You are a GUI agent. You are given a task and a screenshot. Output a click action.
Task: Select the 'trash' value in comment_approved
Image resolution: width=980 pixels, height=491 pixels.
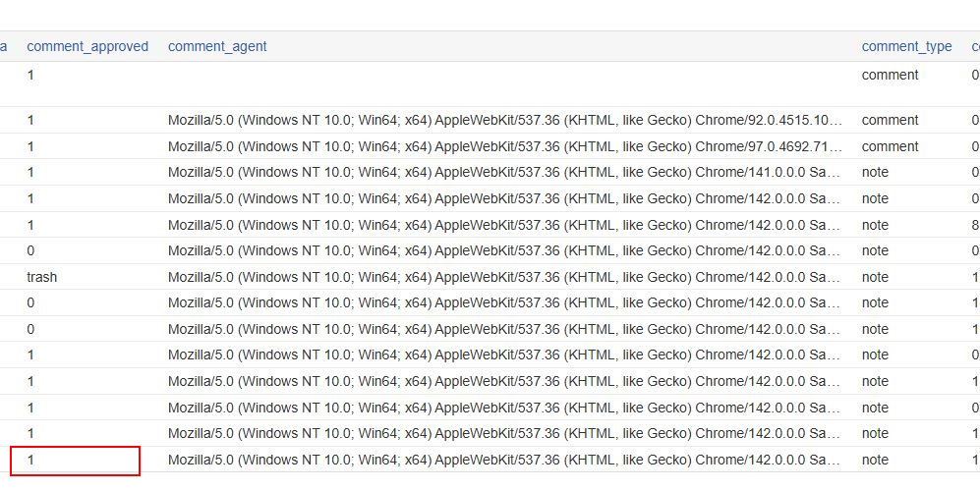(x=42, y=277)
